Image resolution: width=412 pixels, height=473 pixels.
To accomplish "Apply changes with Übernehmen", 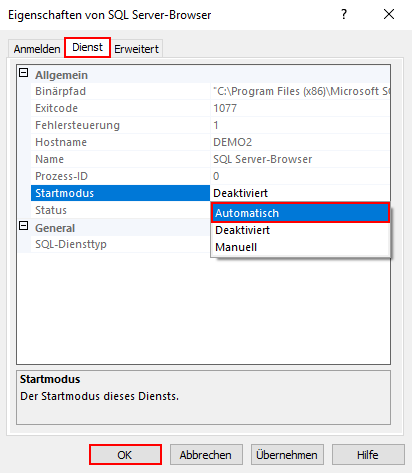I will [x=287, y=455].
